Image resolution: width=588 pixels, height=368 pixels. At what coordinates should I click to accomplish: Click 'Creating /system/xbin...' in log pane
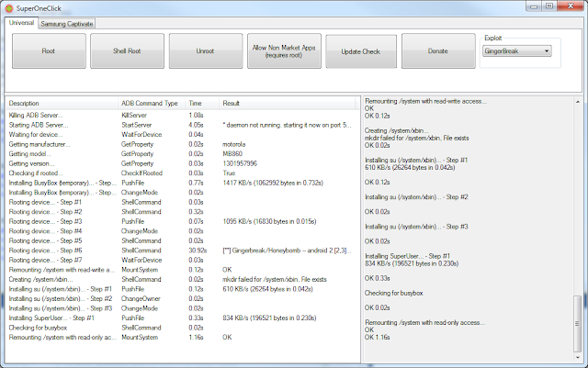[x=397, y=130]
